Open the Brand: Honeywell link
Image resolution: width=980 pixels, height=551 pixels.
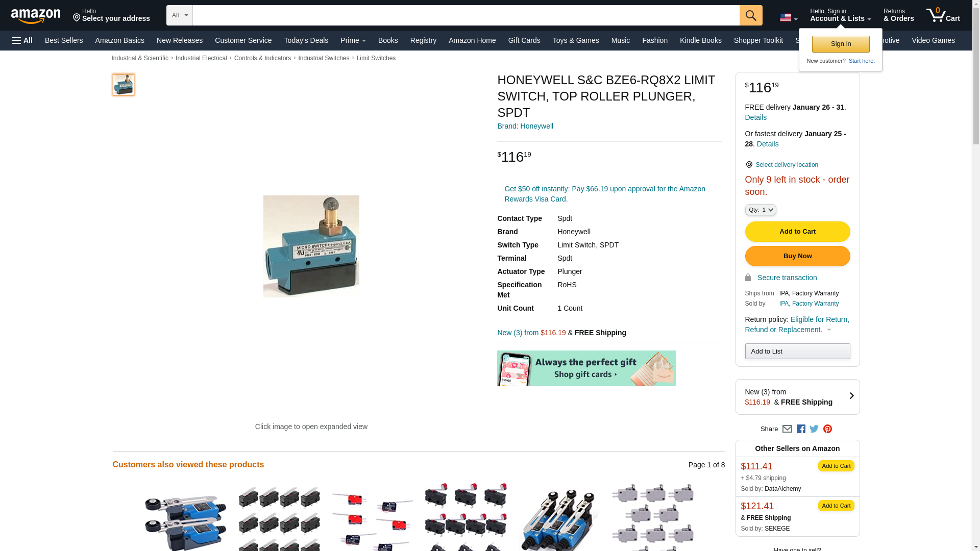click(525, 126)
